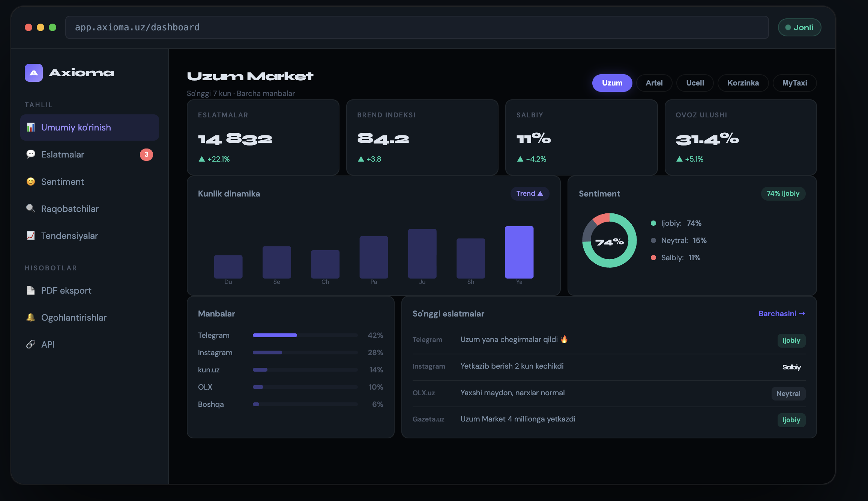The height and width of the screenshot is (501, 868).
Task: Click the Ijobiy tag on Telegram mention
Action: 791,340
